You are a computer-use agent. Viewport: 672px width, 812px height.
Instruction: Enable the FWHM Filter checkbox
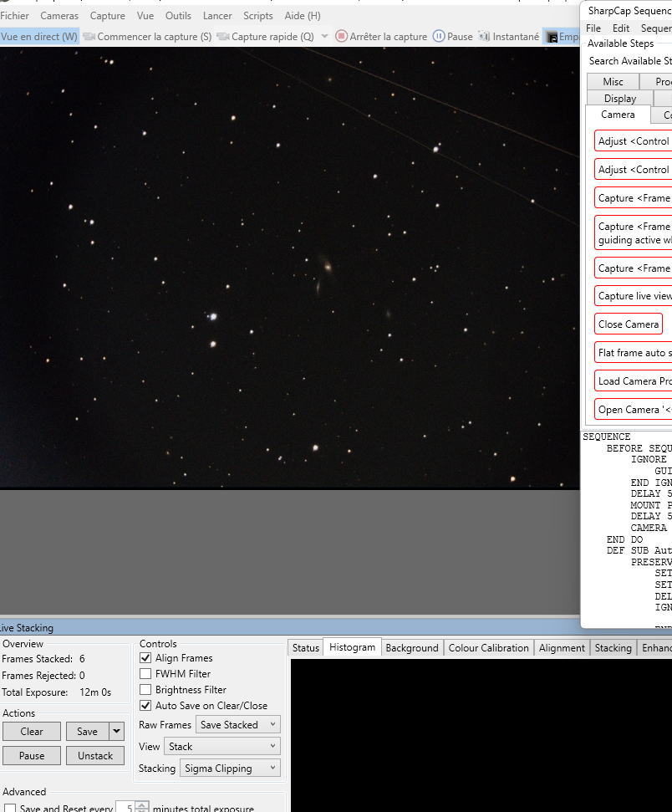(x=145, y=674)
